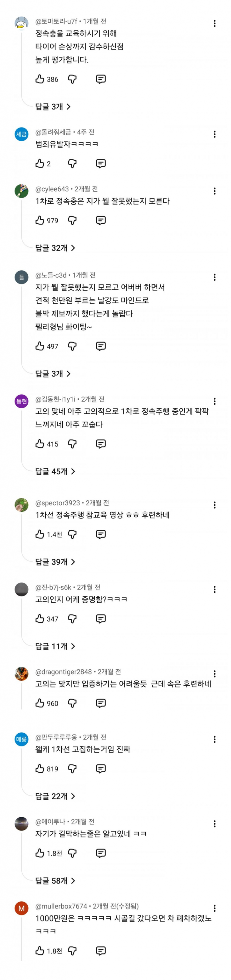This screenshot has height=980, width=231.
Task: Reply to @에이루나's comment via comment icon
Action: [x=101, y=853]
